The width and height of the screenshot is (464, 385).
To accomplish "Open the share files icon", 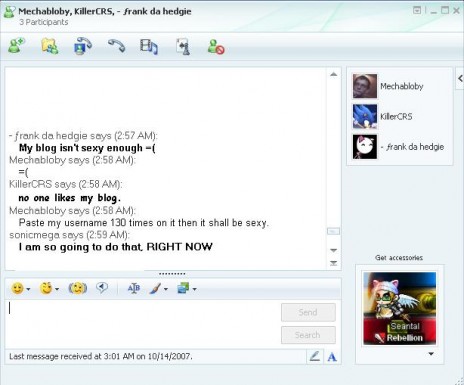I will coord(50,46).
